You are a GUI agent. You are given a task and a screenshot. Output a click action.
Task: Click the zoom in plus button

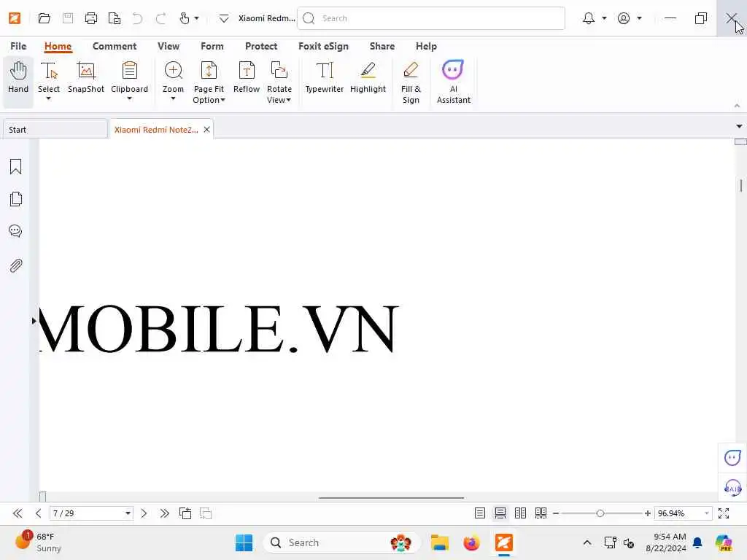coord(648,513)
